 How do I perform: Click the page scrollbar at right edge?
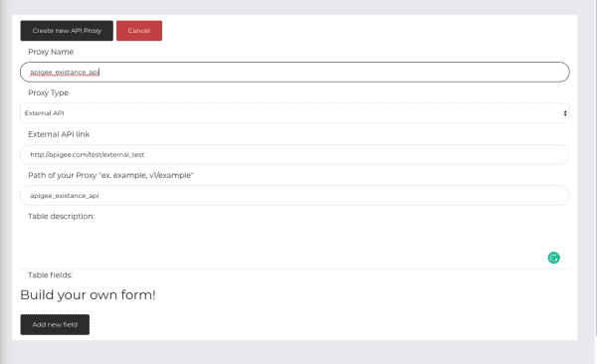595,167
